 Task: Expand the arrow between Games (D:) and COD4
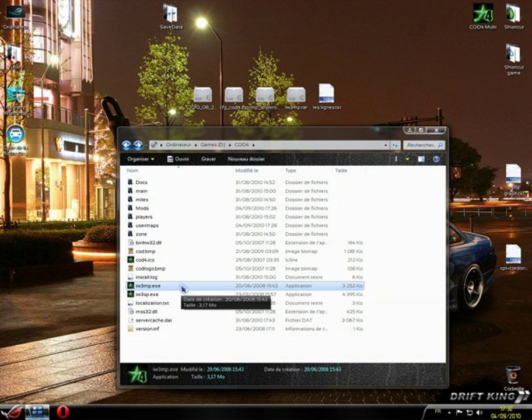[x=230, y=145]
